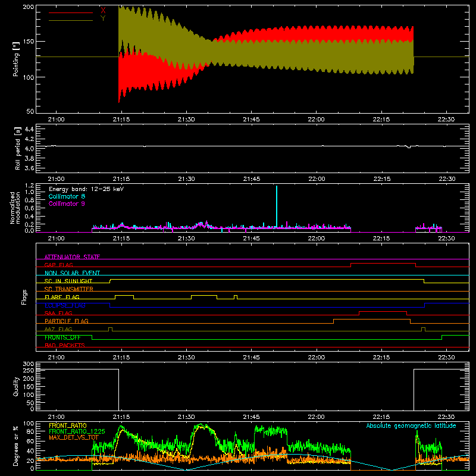Click the "3.6" Roll period tick

point(29,168)
